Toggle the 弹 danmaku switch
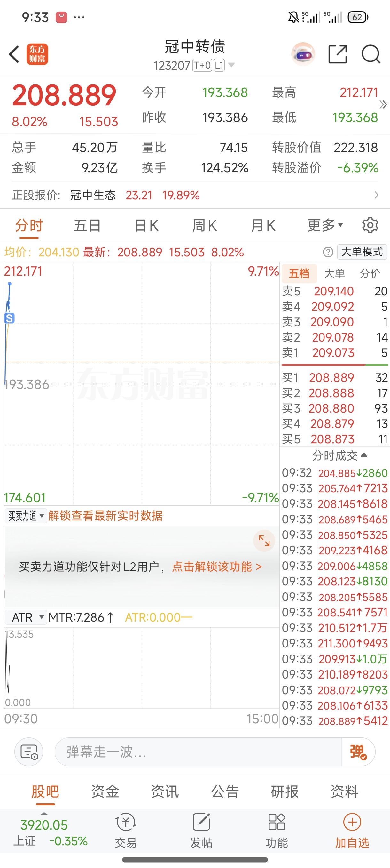The image size is (390, 868). click(x=358, y=752)
